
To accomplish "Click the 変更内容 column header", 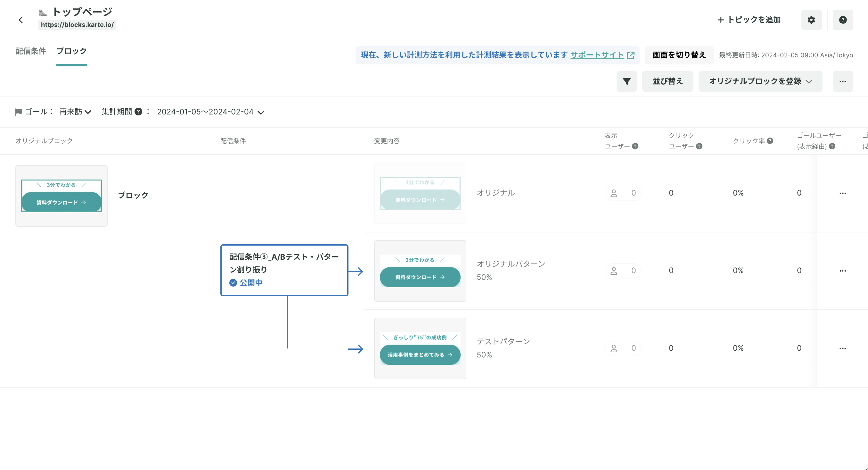I will (387, 141).
